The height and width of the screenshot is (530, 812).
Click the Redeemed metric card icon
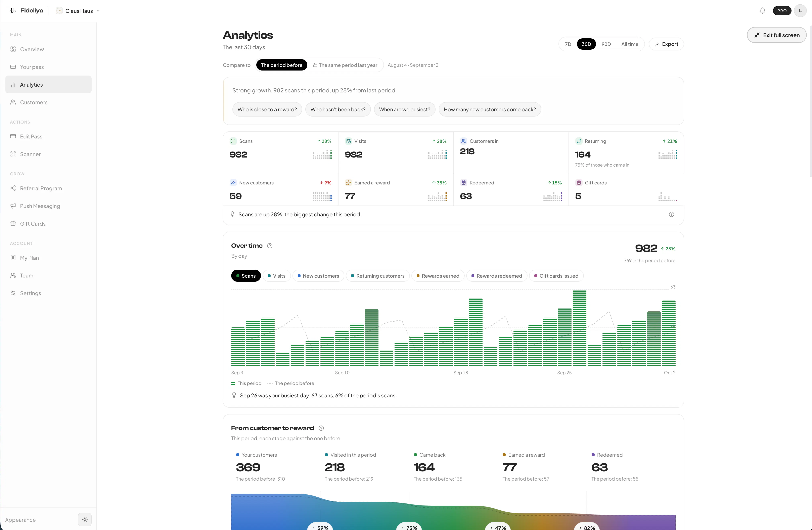point(464,183)
